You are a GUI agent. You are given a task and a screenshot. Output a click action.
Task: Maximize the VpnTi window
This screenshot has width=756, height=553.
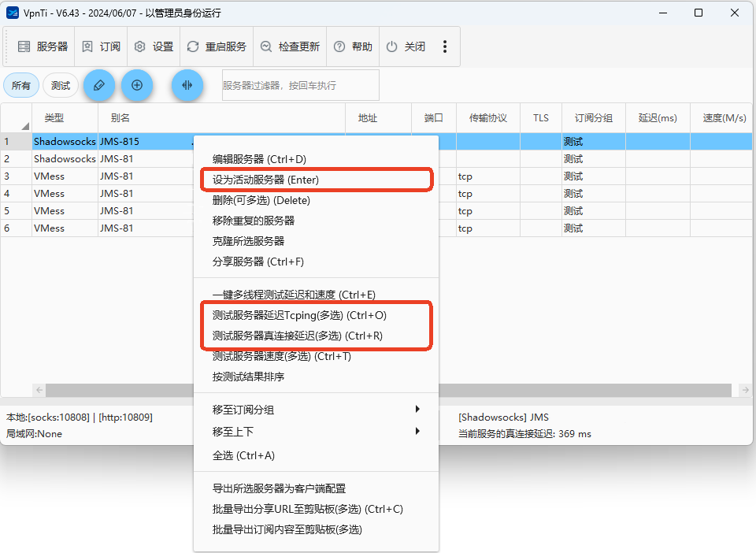click(699, 13)
